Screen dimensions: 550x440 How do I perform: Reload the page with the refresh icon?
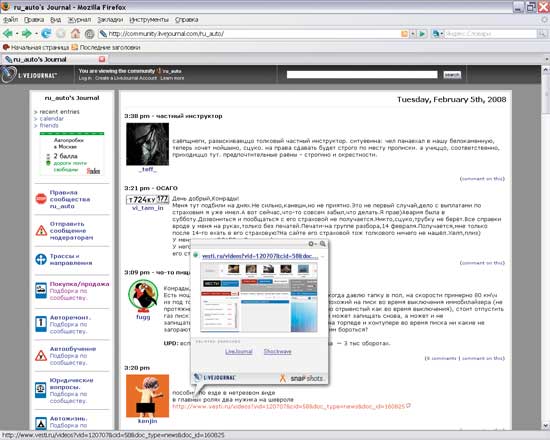click(46, 34)
